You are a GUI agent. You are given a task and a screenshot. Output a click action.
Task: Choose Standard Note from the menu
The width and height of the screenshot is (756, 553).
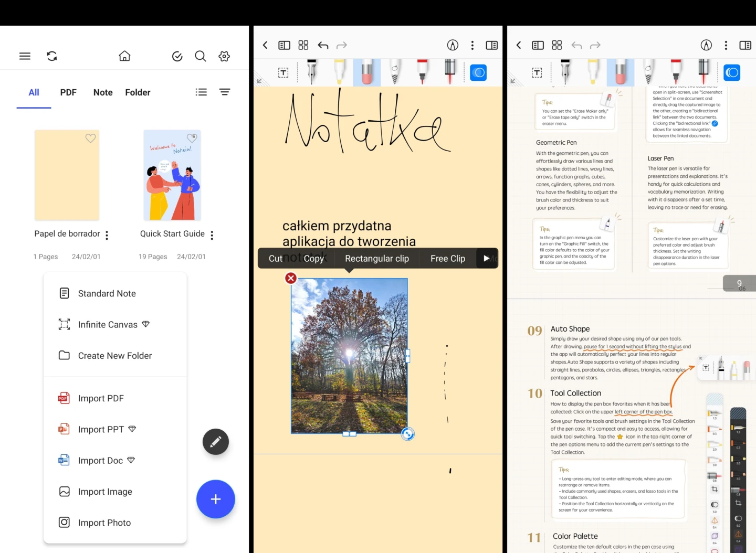[115, 293]
